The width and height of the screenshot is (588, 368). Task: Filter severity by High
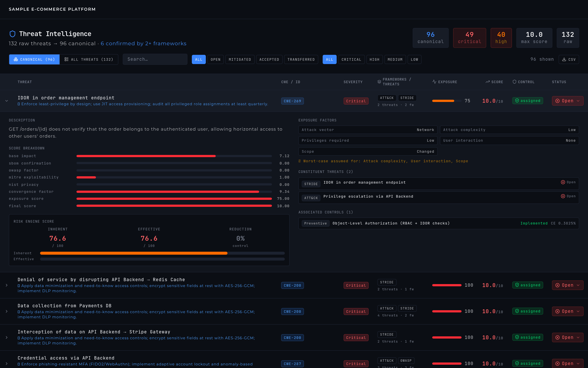click(374, 59)
